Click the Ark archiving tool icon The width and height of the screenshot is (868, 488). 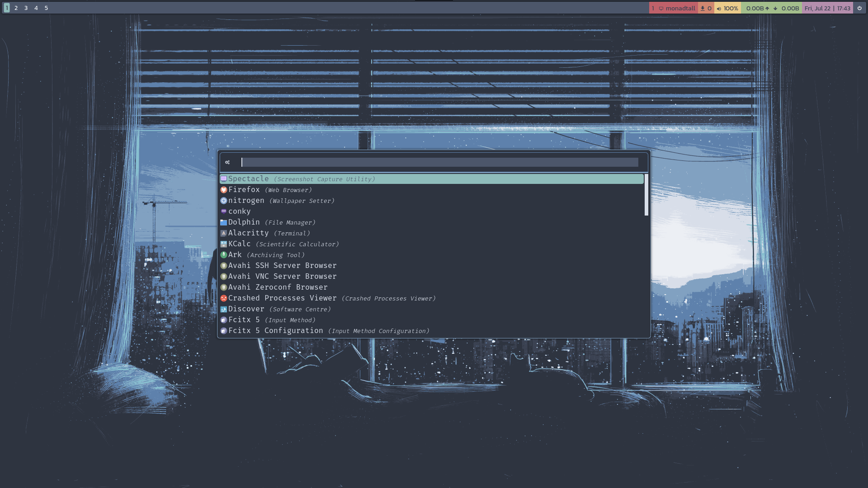click(x=223, y=255)
